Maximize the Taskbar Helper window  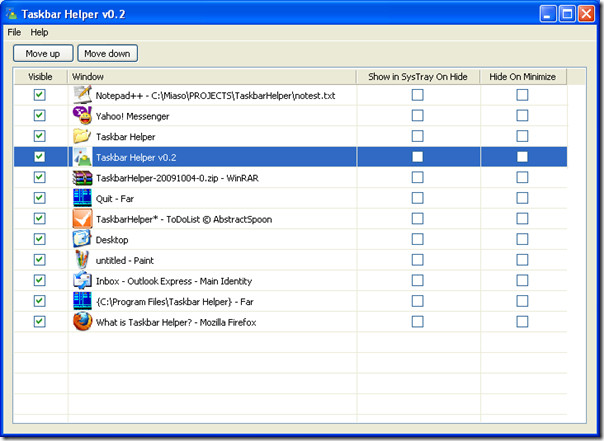[x=567, y=14]
